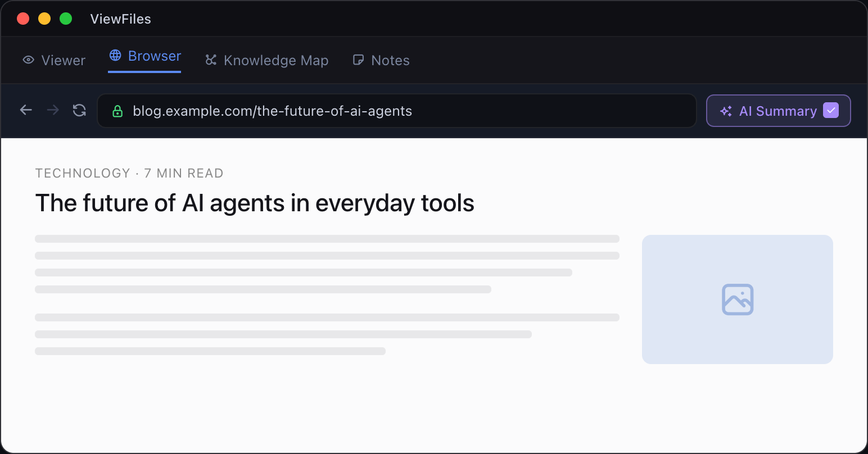Click the AI Summary button
868x454 pixels.
point(778,111)
